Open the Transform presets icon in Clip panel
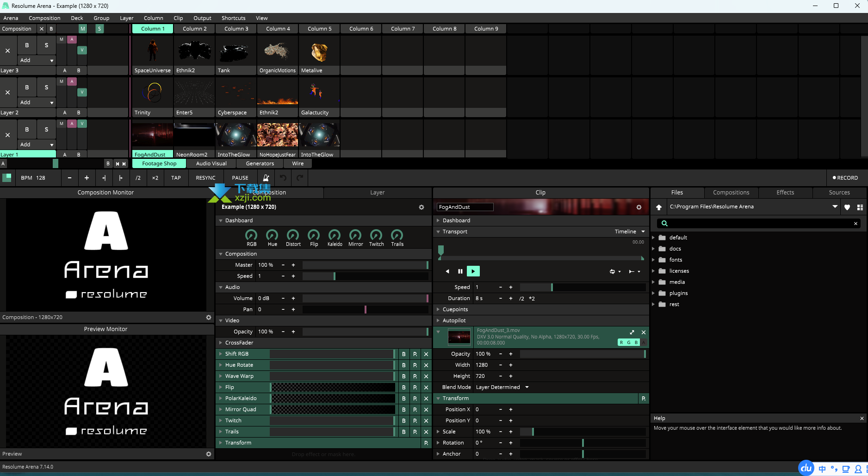Viewport: 868px width, 476px height. (644, 398)
